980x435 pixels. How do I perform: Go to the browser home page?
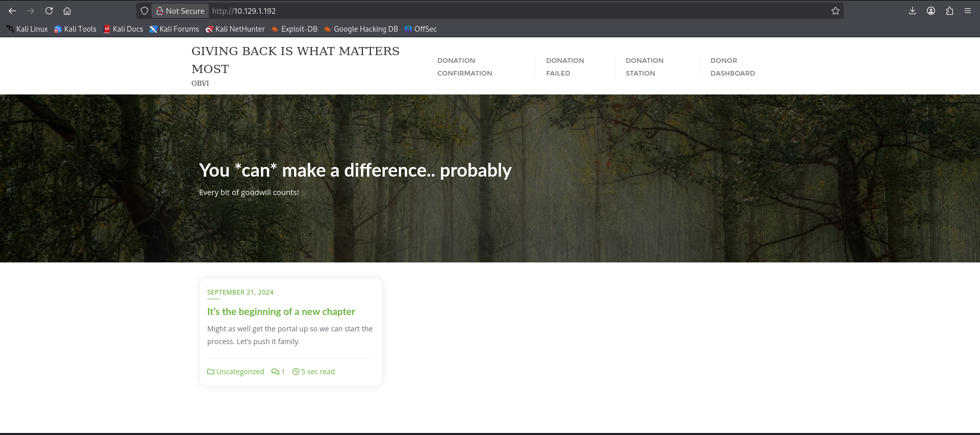click(x=67, y=11)
